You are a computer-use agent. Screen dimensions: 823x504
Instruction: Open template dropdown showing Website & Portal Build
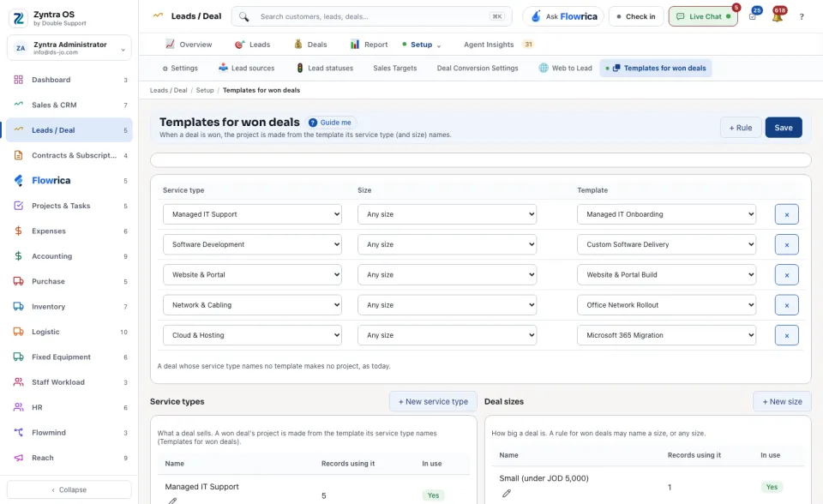(x=667, y=274)
